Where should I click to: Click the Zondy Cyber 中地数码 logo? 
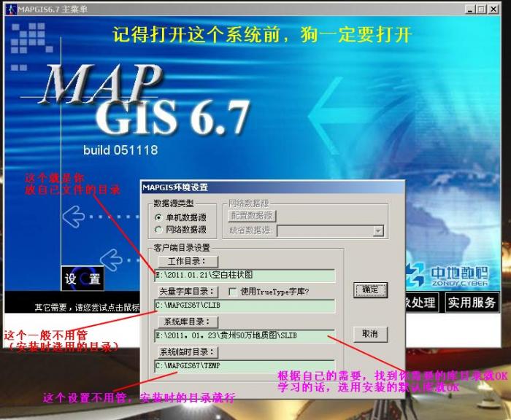point(447,276)
